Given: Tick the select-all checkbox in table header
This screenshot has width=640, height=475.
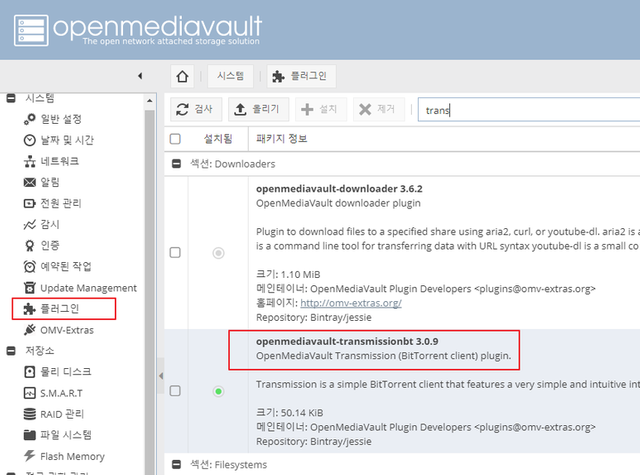Looking at the screenshot, I should coord(175,139).
